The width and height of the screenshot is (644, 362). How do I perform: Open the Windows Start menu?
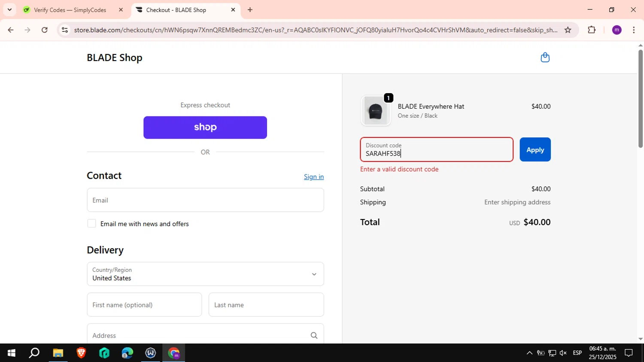pos(12,353)
